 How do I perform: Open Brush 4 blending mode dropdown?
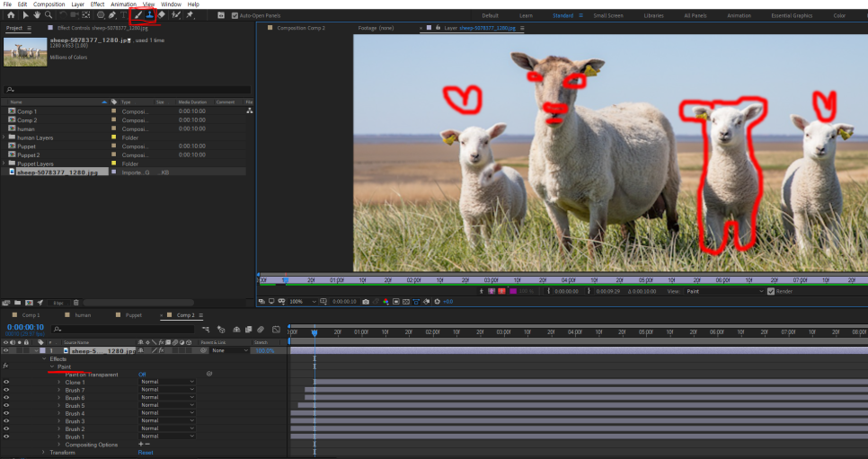pyautogui.click(x=166, y=413)
